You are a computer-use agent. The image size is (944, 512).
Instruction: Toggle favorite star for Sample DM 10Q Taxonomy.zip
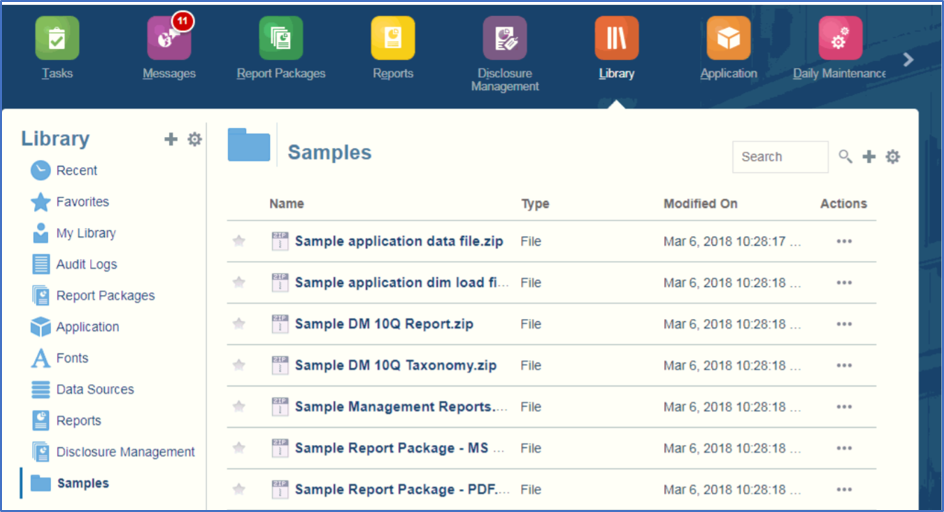(x=239, y=365)
